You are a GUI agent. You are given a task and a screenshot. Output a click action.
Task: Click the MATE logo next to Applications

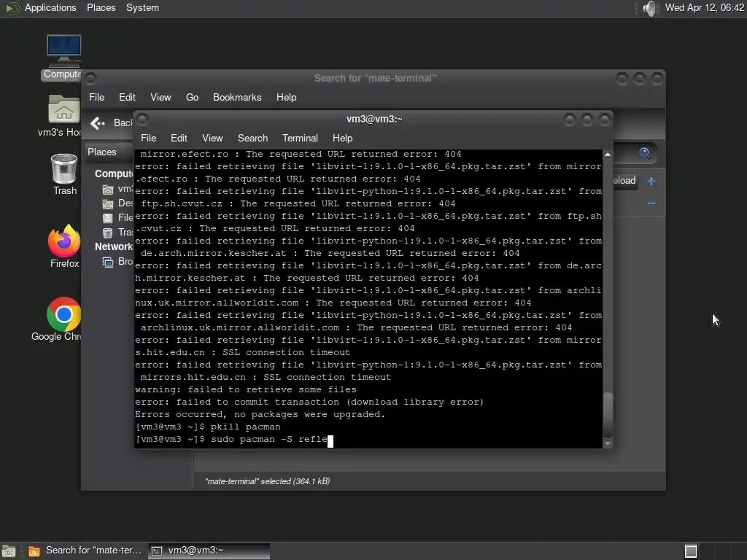12,8
